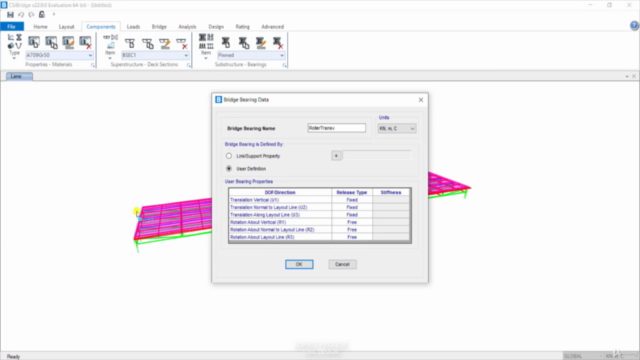Click Modify Material property icon with pencil
This screenshot has height=360, width=640.
68,42
